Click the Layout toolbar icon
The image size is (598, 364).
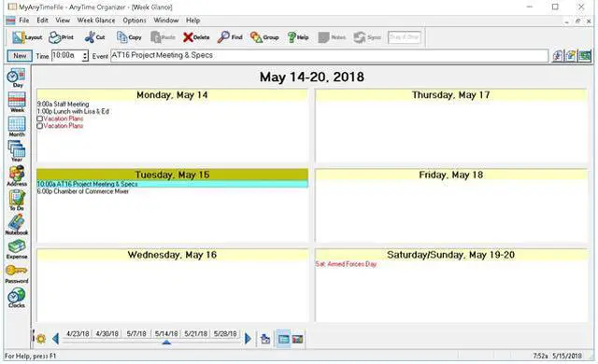[x=27, y=37]
